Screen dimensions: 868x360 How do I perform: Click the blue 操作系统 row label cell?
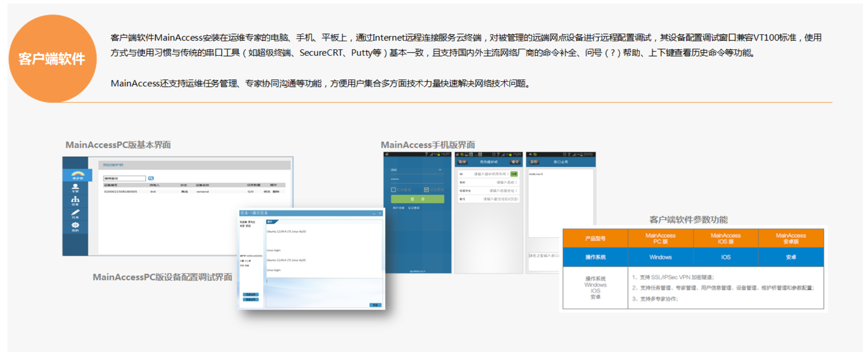595,257
